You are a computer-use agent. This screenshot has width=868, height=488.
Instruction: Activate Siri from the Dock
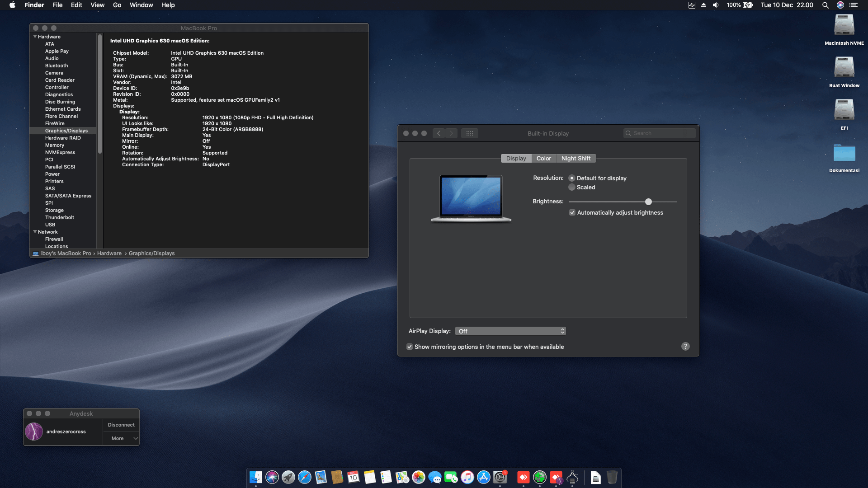pyautogui.click(x=272, y=478)
